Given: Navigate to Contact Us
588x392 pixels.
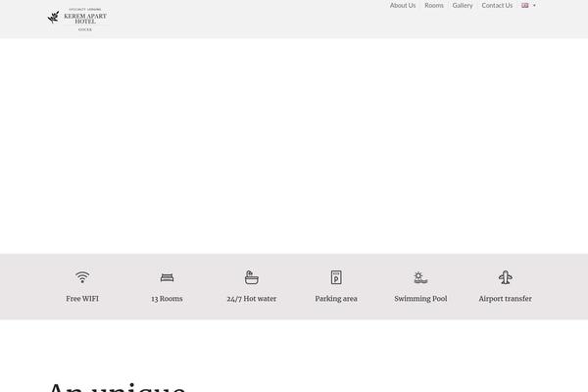Looking at the screenshot, I should point(497,5).
